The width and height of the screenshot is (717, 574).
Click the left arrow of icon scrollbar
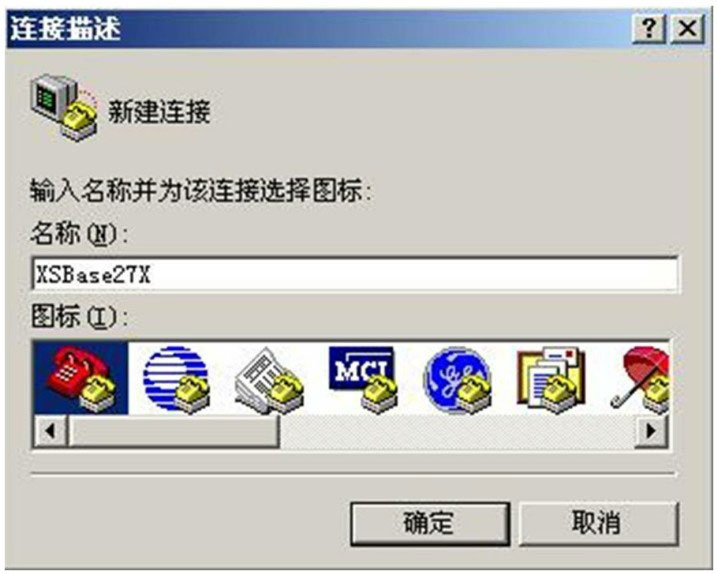coord(50,431)
